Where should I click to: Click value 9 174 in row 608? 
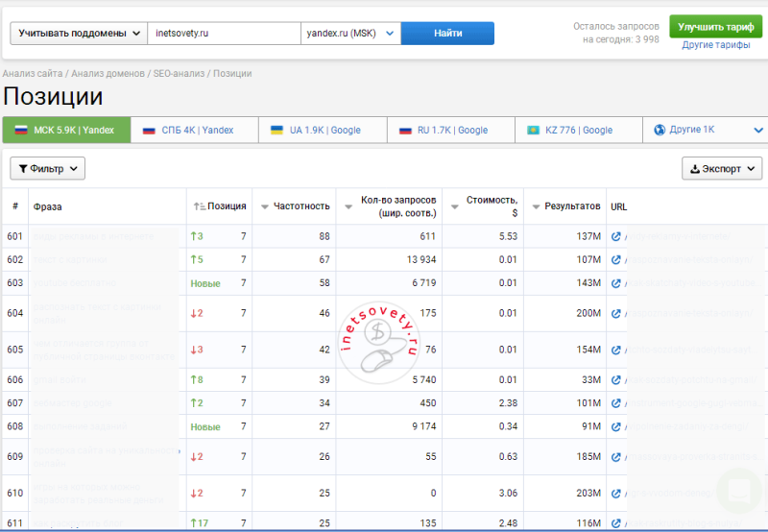[423, 426]
